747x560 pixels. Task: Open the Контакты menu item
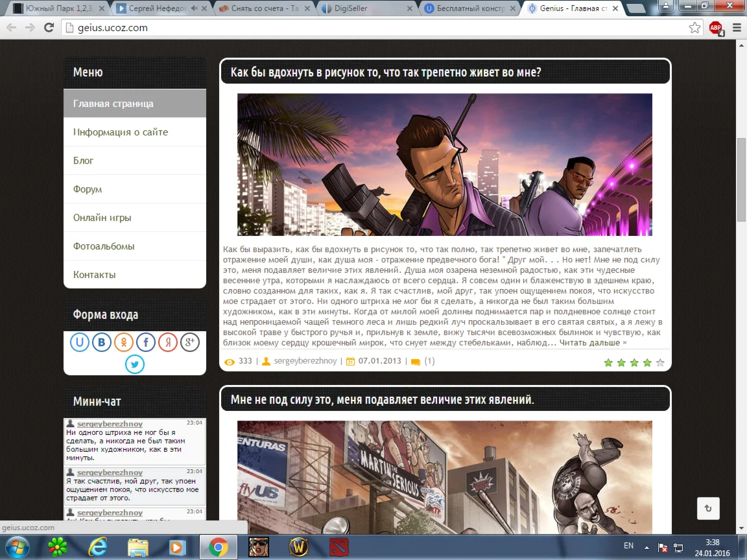tap(135, 274)
